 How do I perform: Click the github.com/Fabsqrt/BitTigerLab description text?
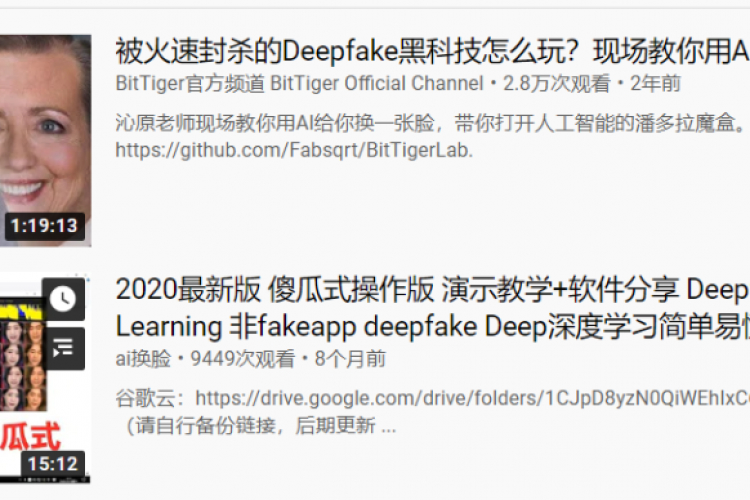[294, 150]
